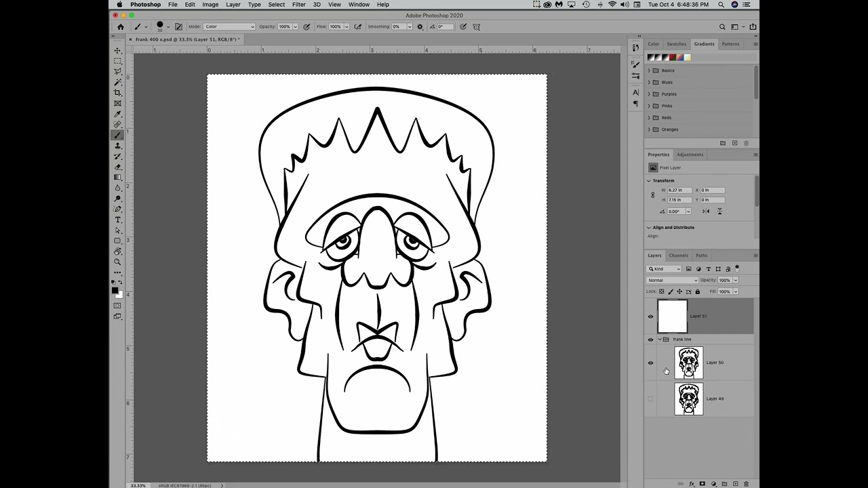This screenshot has width=868, height=488.
Task: Create new layer plus icon
Action: tap(736, 484)
